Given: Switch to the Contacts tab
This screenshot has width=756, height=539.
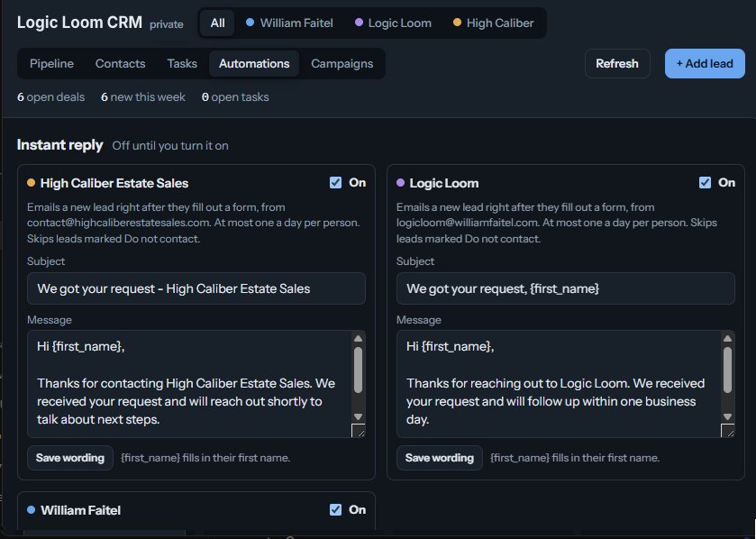Looking at the screenshot, I should pyautogui.click(x=120, y=64).
